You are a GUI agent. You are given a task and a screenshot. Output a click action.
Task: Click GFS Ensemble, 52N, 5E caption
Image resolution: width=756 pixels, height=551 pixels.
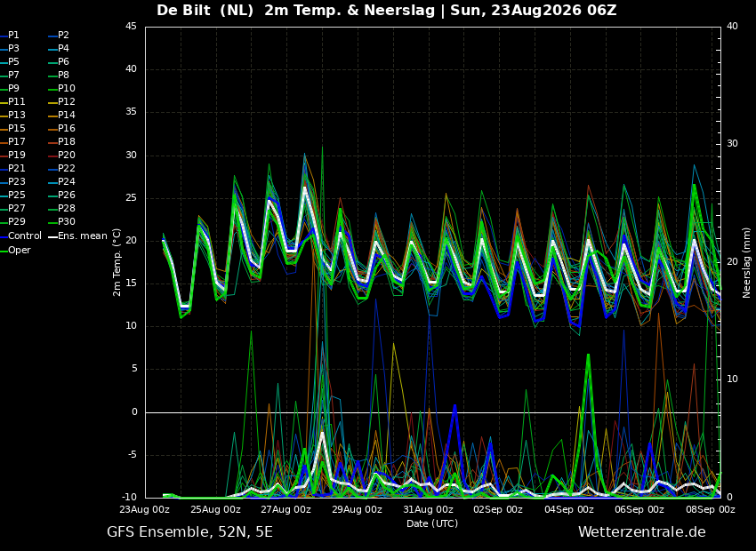pos(189,532)
